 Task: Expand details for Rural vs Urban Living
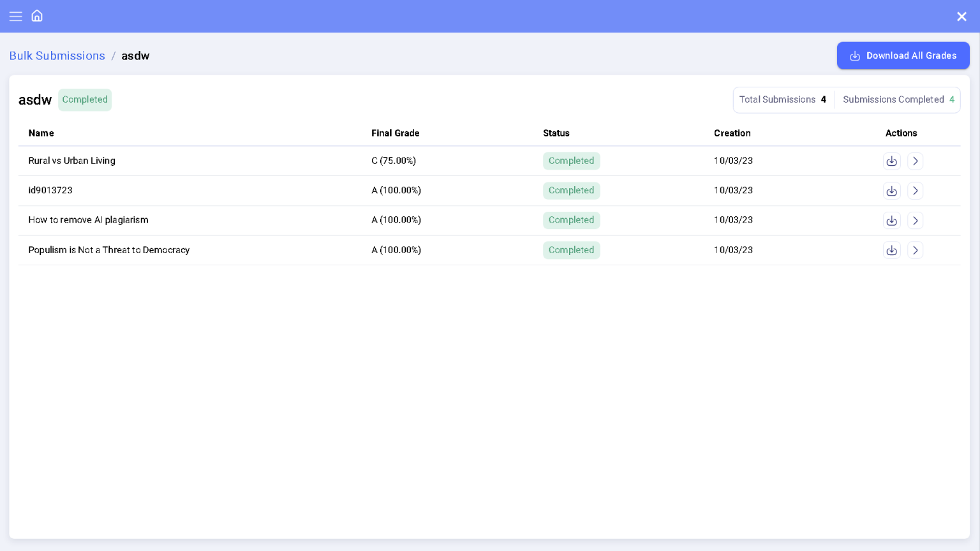tap(915, 161)
